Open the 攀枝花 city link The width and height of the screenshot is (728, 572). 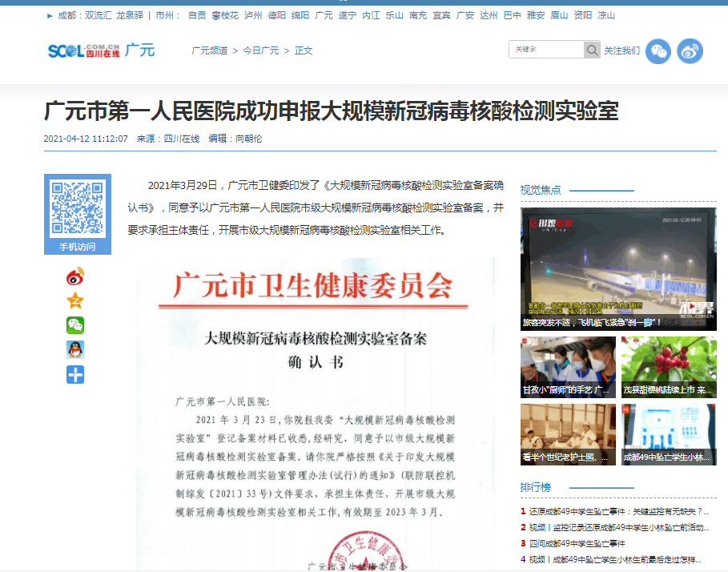224,15
